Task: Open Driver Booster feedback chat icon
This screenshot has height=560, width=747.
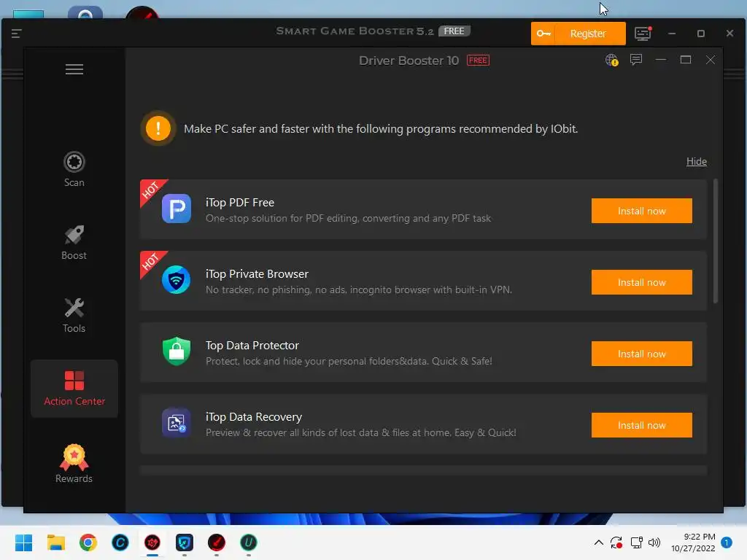Action: 636,60
